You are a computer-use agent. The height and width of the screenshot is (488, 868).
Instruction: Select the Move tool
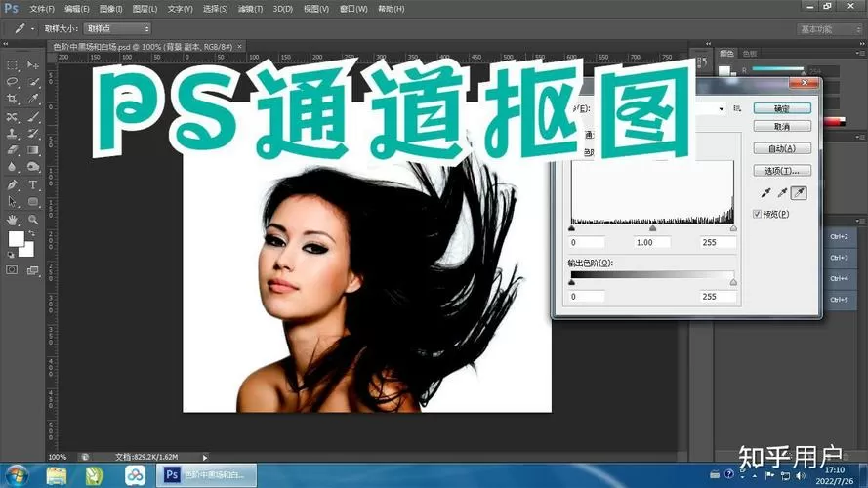point(33,65)
